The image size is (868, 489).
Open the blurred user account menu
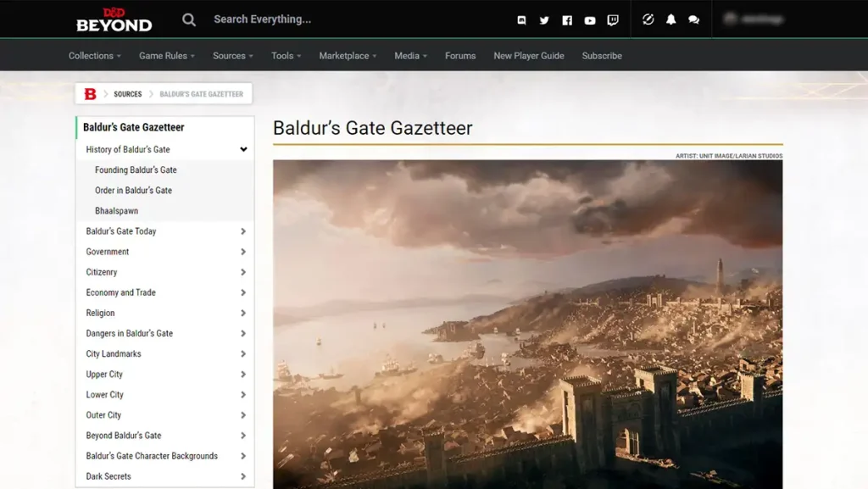tap(754, 19)
